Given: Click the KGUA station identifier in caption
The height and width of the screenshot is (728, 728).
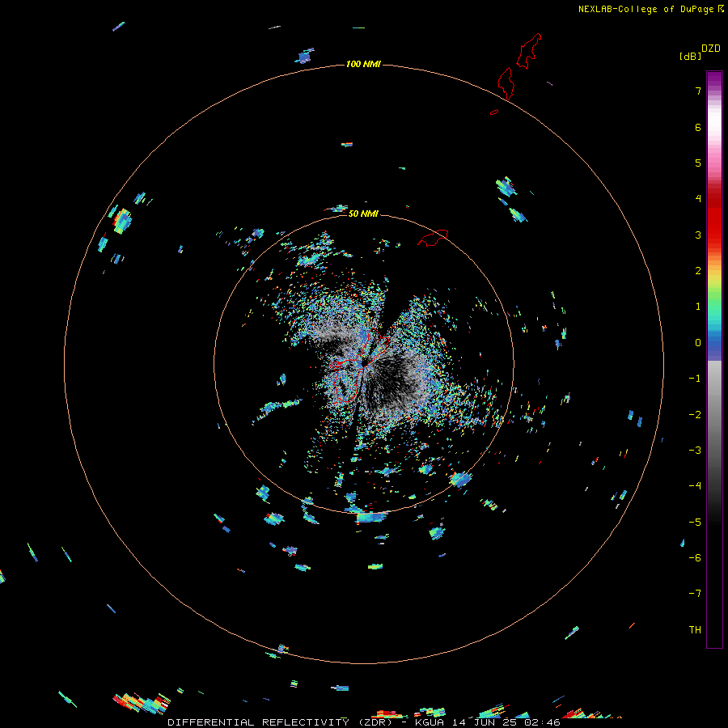Looking at the screenshot, I should point(430,722).
